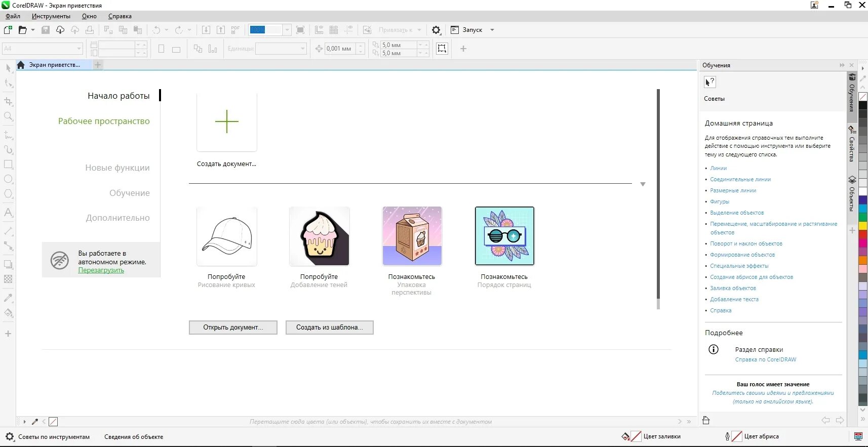Click the plus at toolbox bottom
The height and width of the screenshot is (447, 868).
(x=8, y=334)
